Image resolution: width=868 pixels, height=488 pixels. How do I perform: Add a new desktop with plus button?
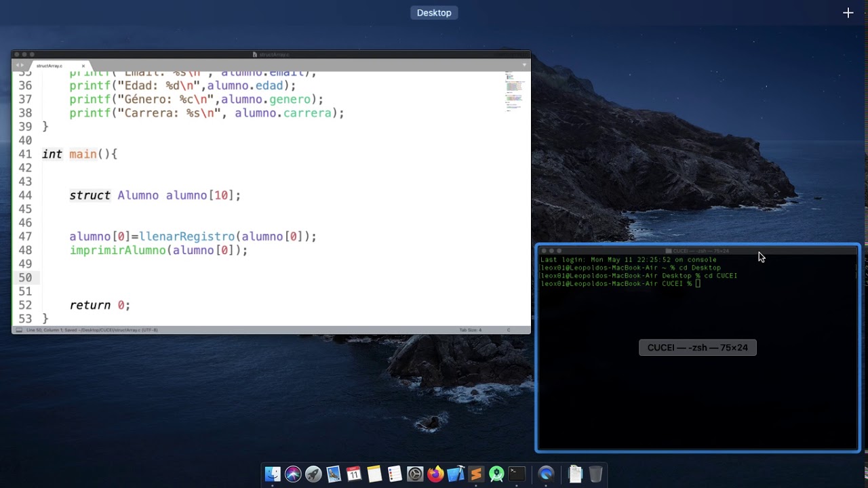click(x=848, y=13)
